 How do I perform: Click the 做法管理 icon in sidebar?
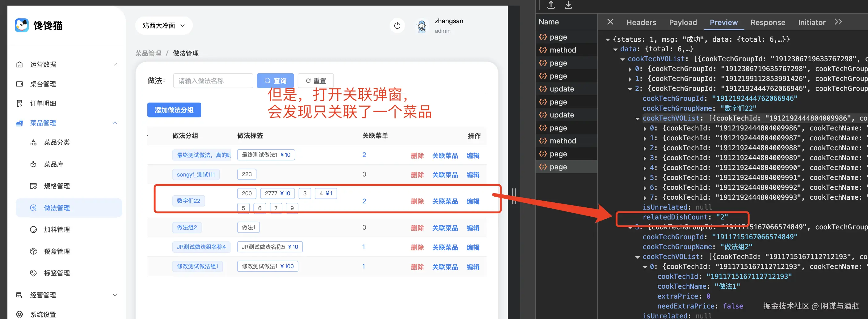[33, 208]
